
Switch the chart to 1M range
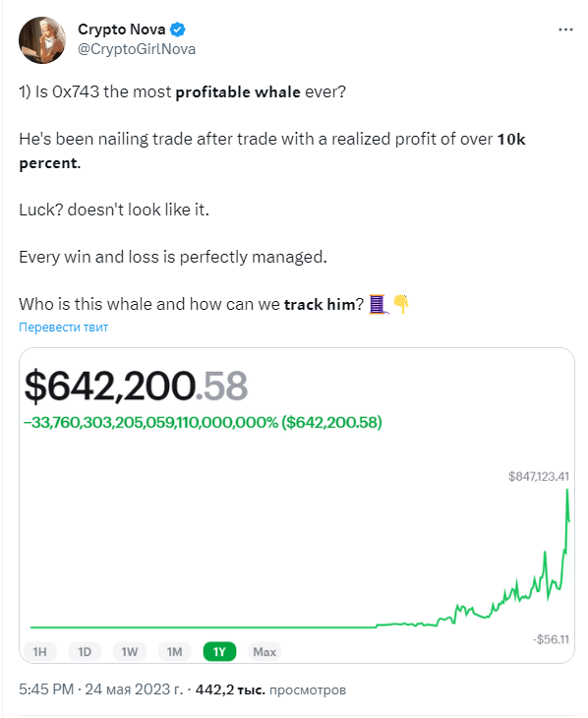pyautogui.click(x=174, y=651)
